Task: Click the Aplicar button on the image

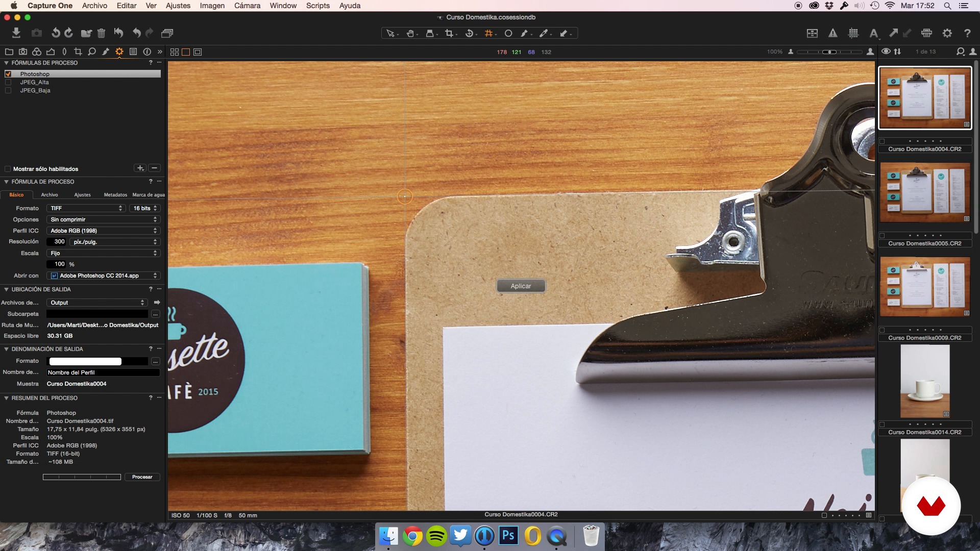Action: 521,286
